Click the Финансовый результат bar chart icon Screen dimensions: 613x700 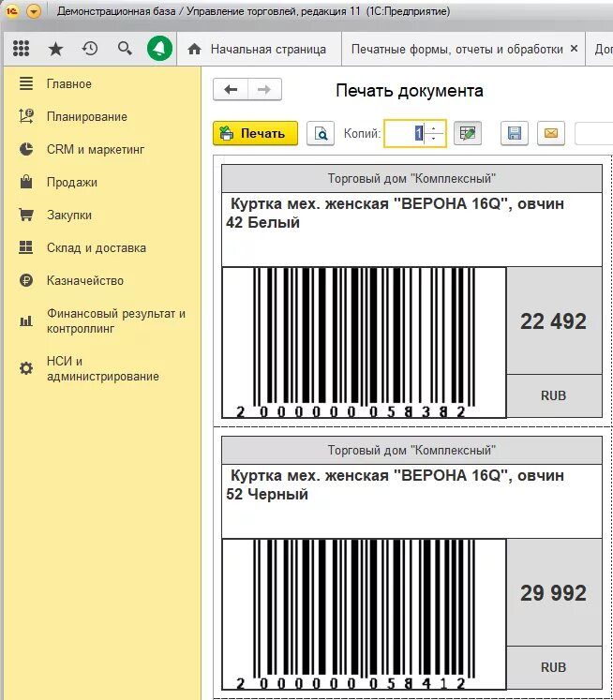(x=26, y=320)
